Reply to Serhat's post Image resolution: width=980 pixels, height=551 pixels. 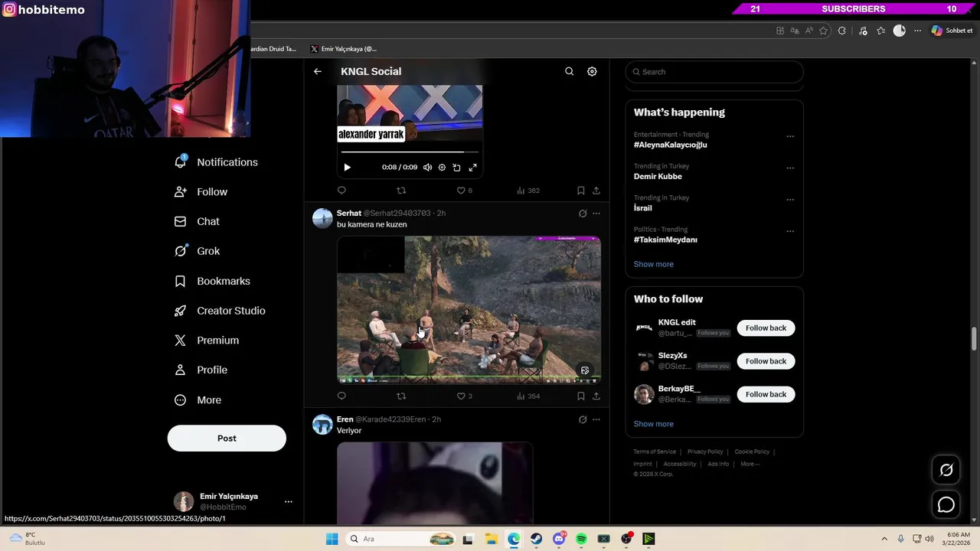point(341,396)
